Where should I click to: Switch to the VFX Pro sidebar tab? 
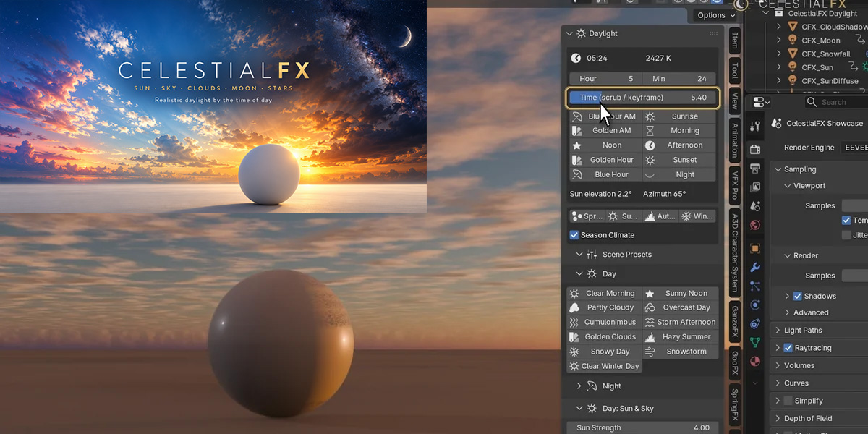734,187
